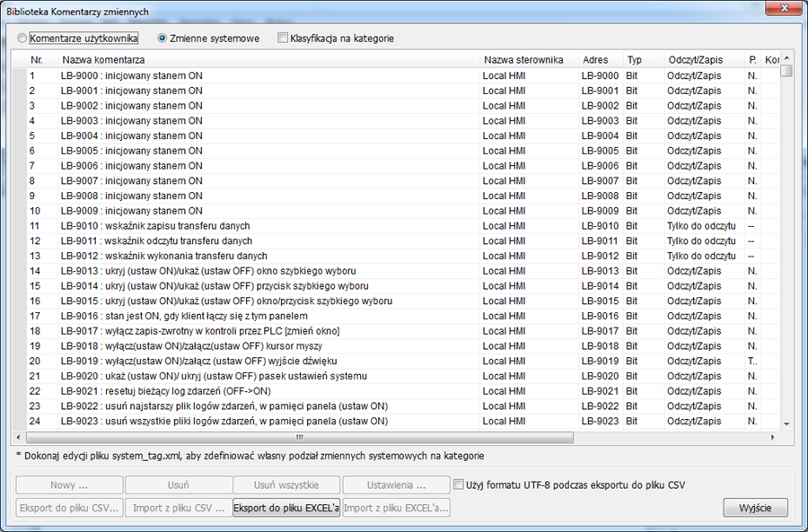This screenshot has width=808, height=532.
Task: Click the vertical scrollbar up arrow
Action: (786, 57)
